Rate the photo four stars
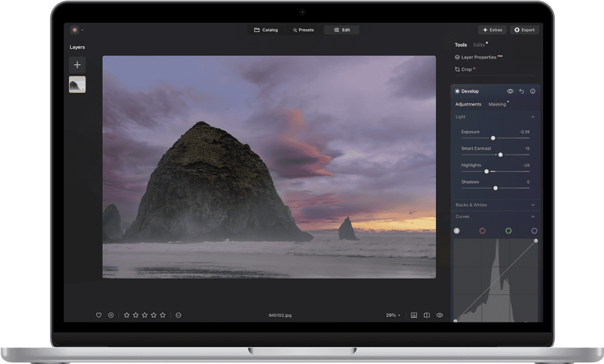 point(154,315)
